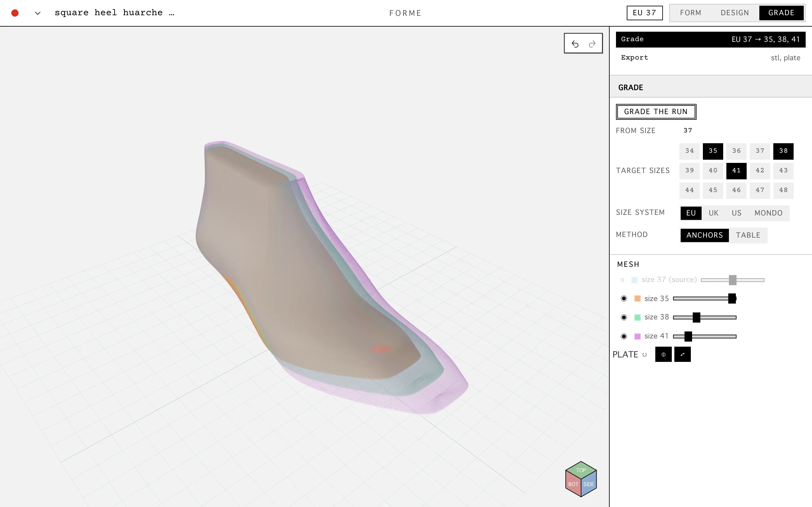
Task: Adjust the size 38 opacity slider
Action: point(704,317)
